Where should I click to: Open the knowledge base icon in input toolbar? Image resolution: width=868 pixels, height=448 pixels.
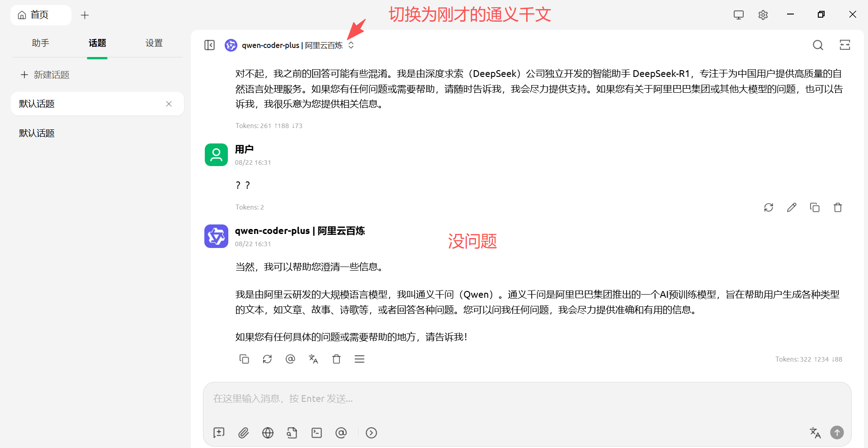(292, 433)
